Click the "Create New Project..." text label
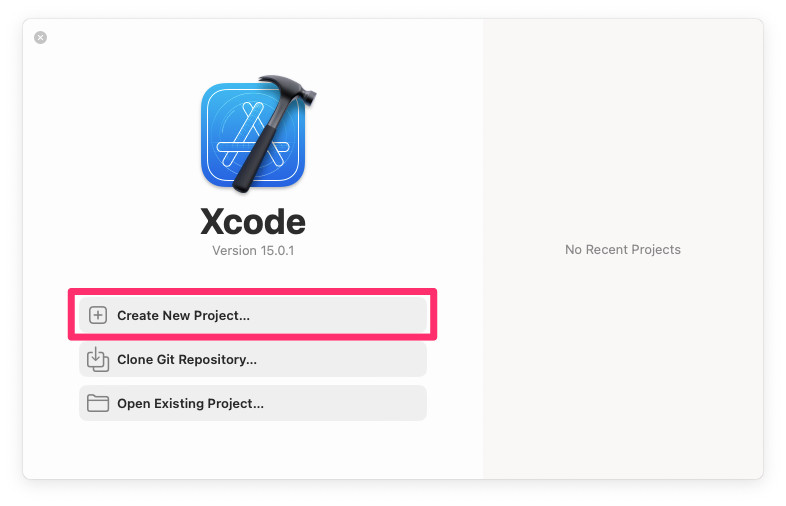Image resolution: width=786 pixels, height=506 pixels. pyautogui.click(x=183, y=315)
